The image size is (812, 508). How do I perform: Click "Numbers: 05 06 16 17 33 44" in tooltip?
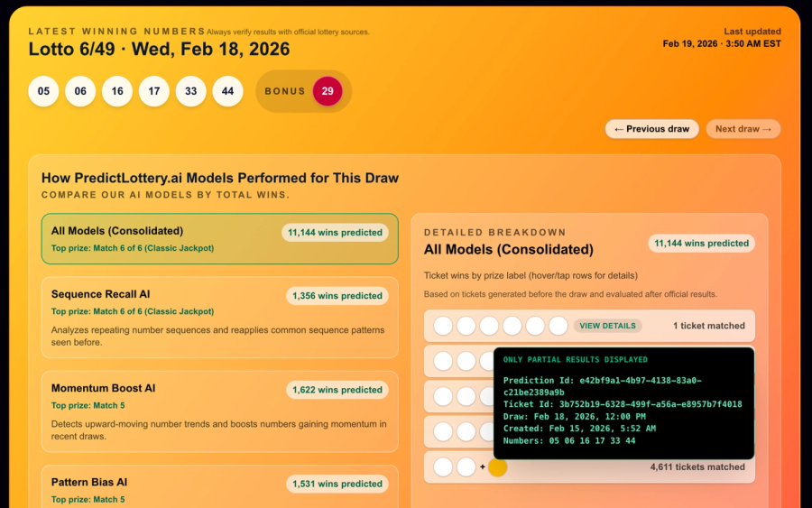tap(569, 440)
